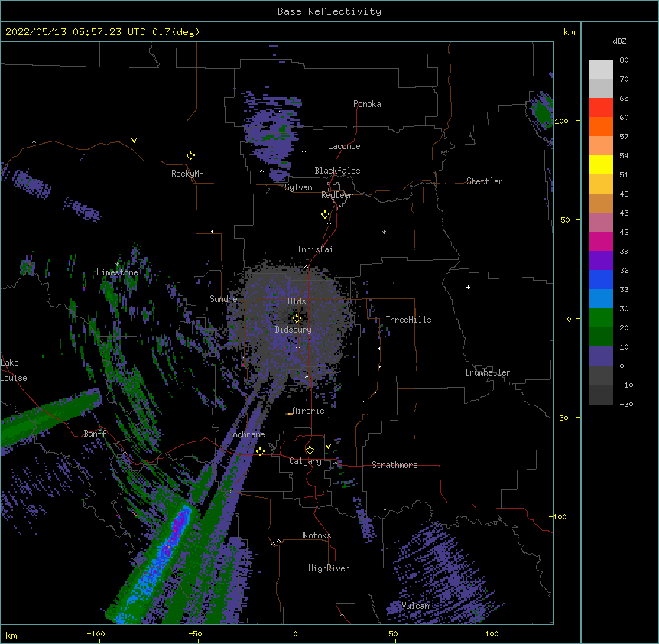Click the -50 tick on right axis
Viewport: 659px width, 644px height.
tap(561, 418)
